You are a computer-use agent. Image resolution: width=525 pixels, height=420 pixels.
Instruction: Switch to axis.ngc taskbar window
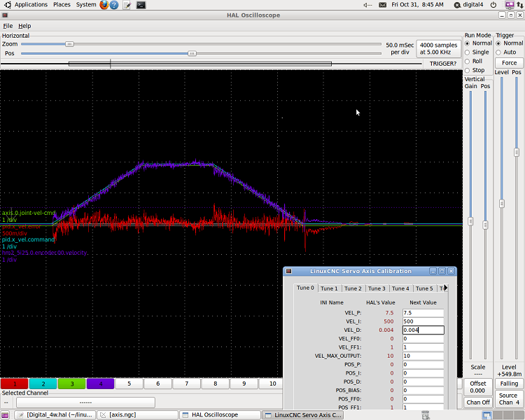tap(137, 415)
